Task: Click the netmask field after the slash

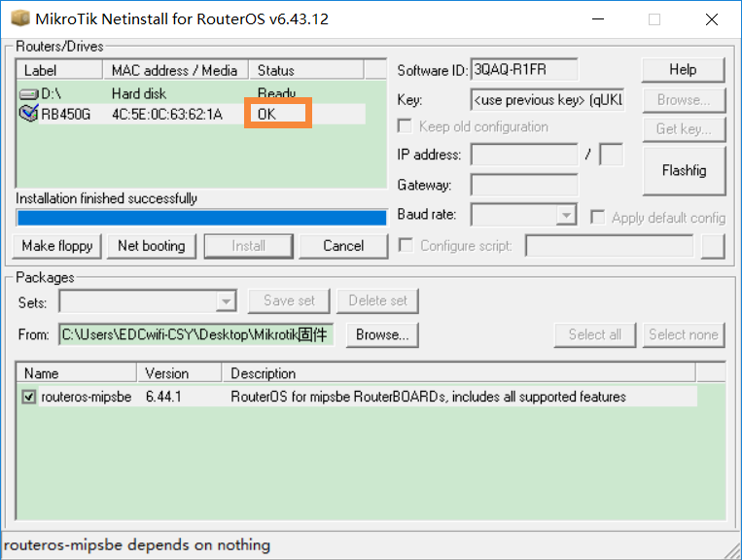Action: pyautogui.click(x=611, y=155)
